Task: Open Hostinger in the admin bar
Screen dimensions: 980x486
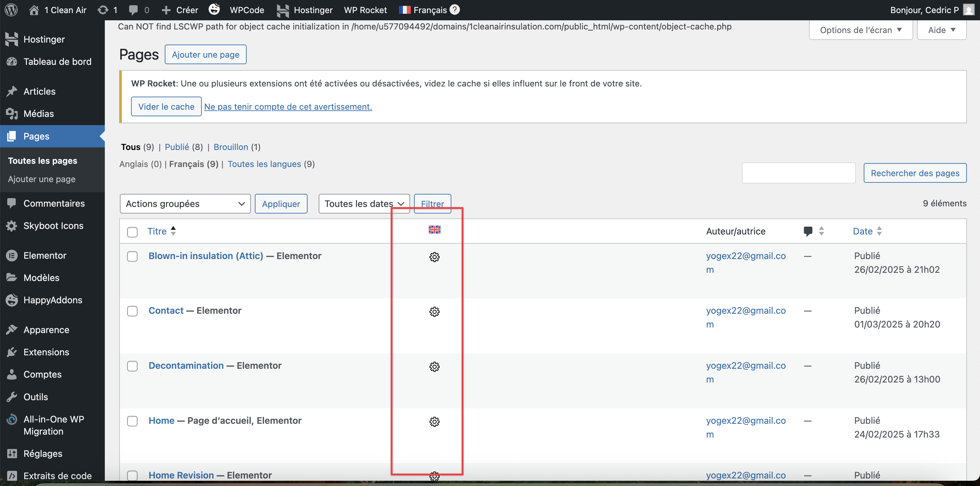Action: click(x=305, y=10)
